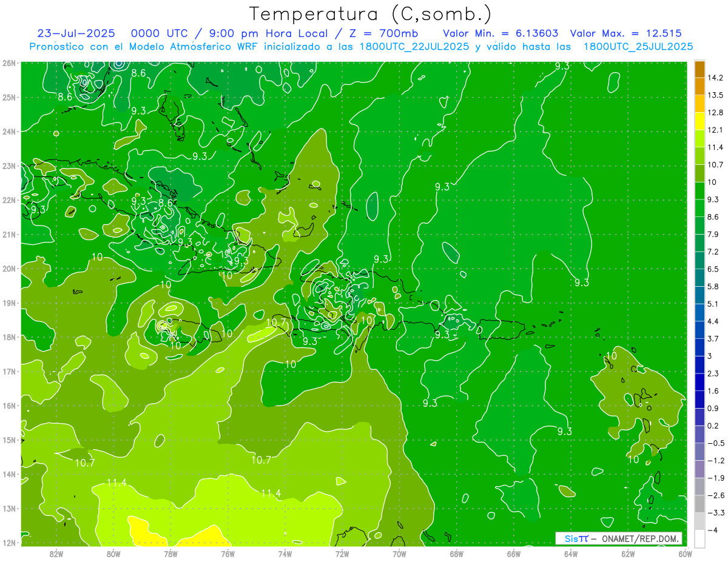The width and height of the screenshot is (728, 562).
Task: Click the '68W' longitude axis label
Action: click(x=456, y=554)
